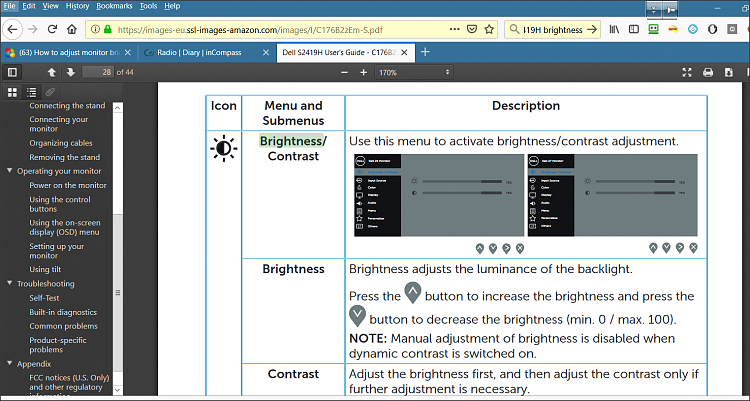Screen dimensions: 750x401
Task: Zoom out of the PDF
Action: (x=344, y=72)
